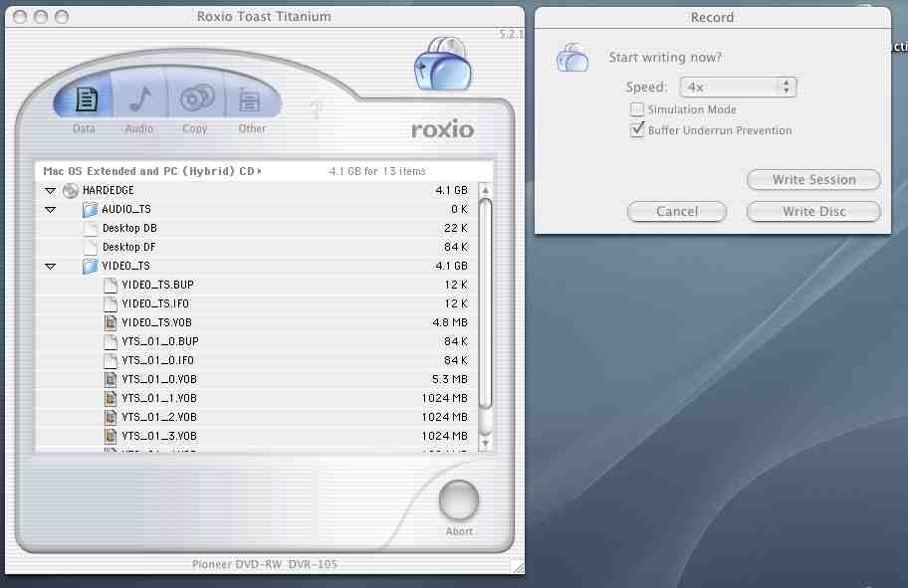Click the VIDEO_TS folder icon
The width and height of the screenshot is (908, 588).
[x=90, y=267]
